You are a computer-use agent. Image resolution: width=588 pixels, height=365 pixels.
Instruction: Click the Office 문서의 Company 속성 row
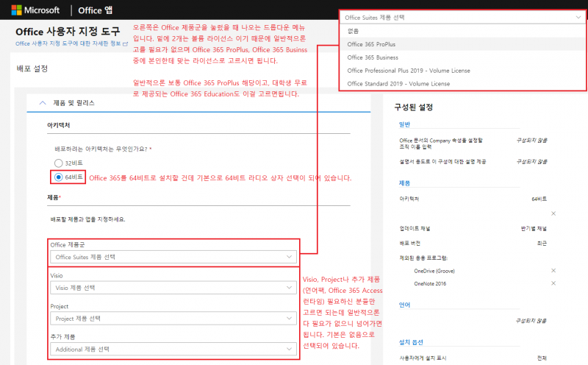coord(473,143)
